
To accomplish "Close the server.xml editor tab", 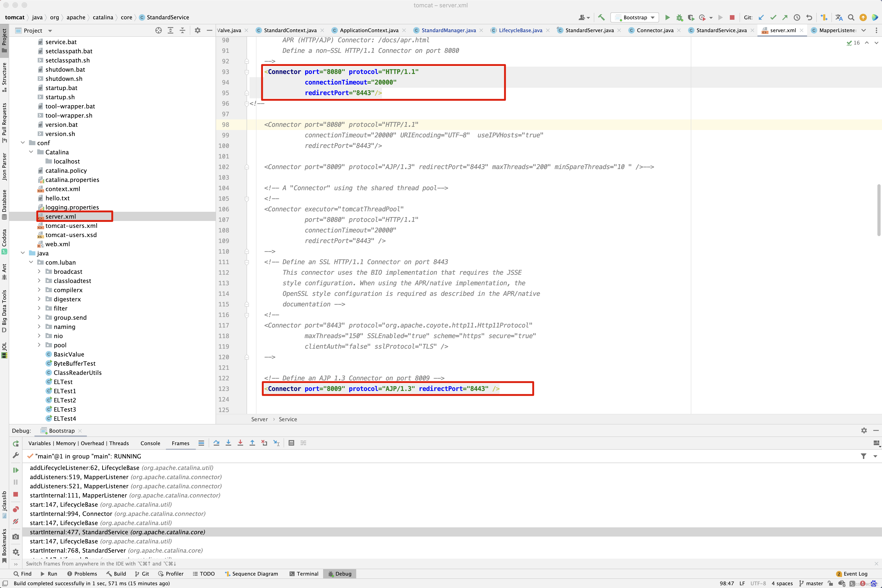I will pyautogui.click(x=801, y=30).
